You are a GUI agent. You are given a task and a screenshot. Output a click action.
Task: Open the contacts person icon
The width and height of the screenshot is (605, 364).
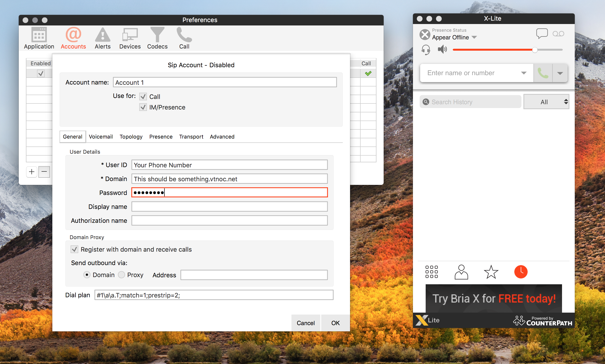(x=461, y=272)
